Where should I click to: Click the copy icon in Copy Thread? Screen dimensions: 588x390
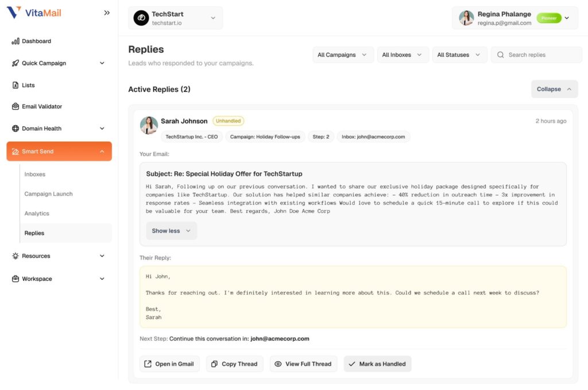[214, 364]
